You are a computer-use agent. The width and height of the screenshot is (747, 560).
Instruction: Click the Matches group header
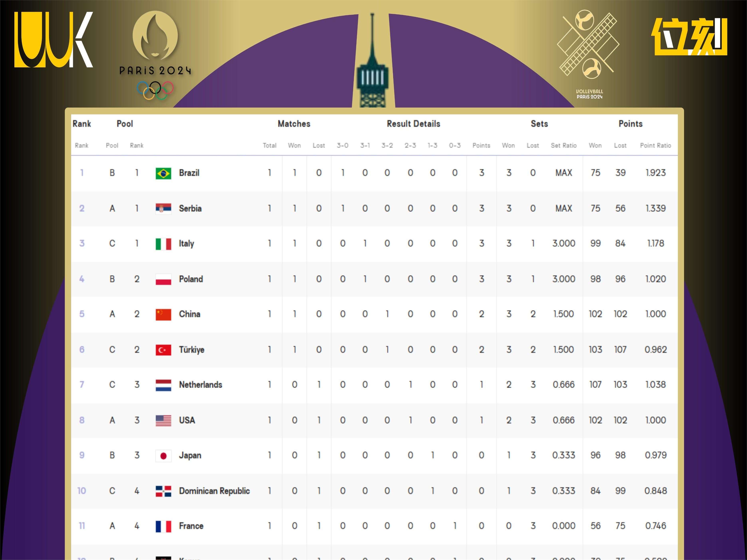pyautogui.click(x=294, y=124)
